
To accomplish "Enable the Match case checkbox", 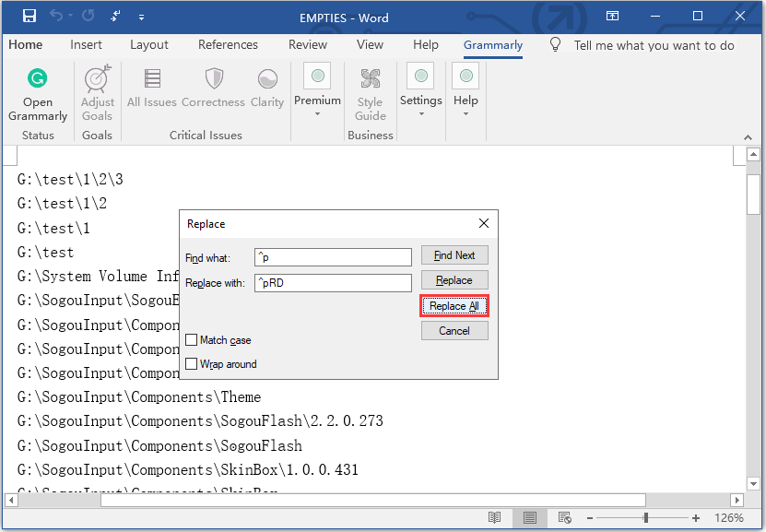I will click(192, 340).
